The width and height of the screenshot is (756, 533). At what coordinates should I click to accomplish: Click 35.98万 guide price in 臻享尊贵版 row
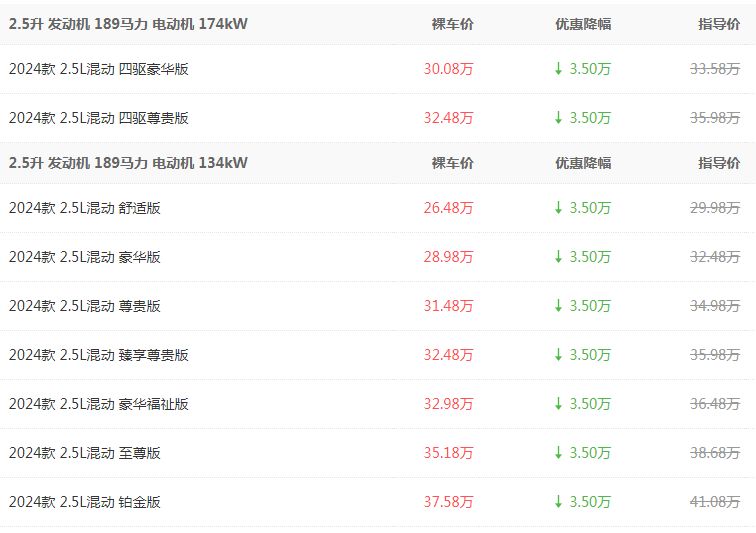[715, 355]
